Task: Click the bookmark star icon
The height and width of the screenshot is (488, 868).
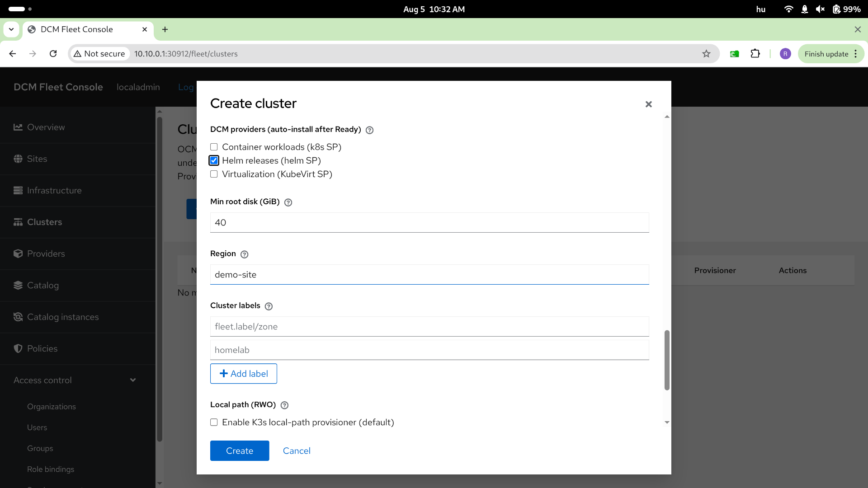Action: coord(706,54)
